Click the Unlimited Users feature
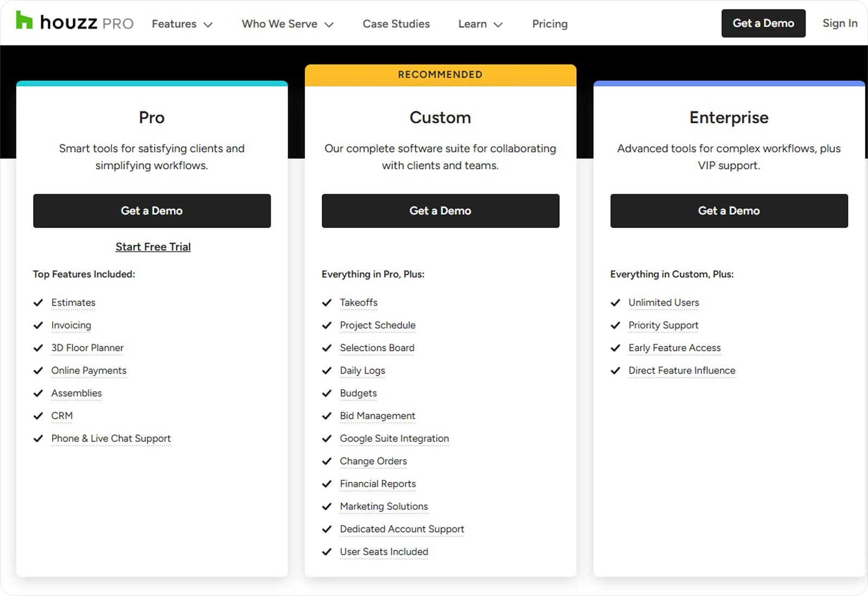This screenshot has width=868, height=596. (663, 302)
